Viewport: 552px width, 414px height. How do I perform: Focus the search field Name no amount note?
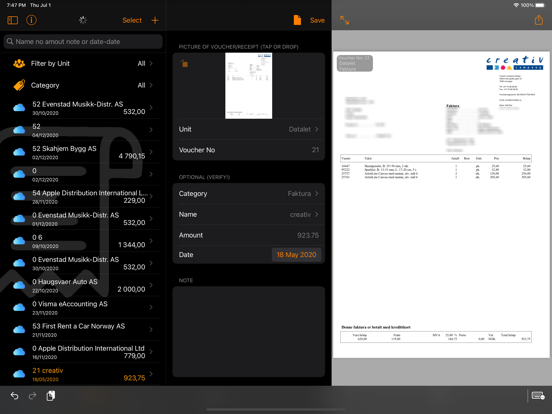83,42
